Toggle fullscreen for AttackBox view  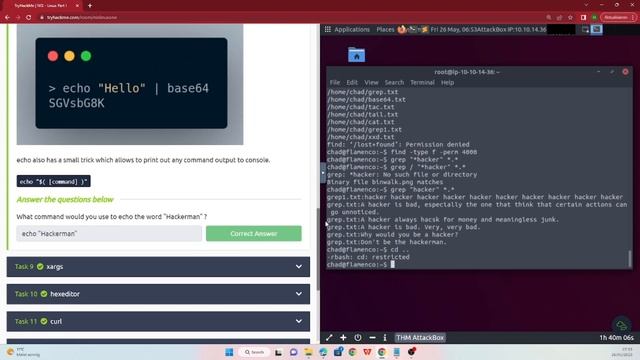click(x=329, y=338)
